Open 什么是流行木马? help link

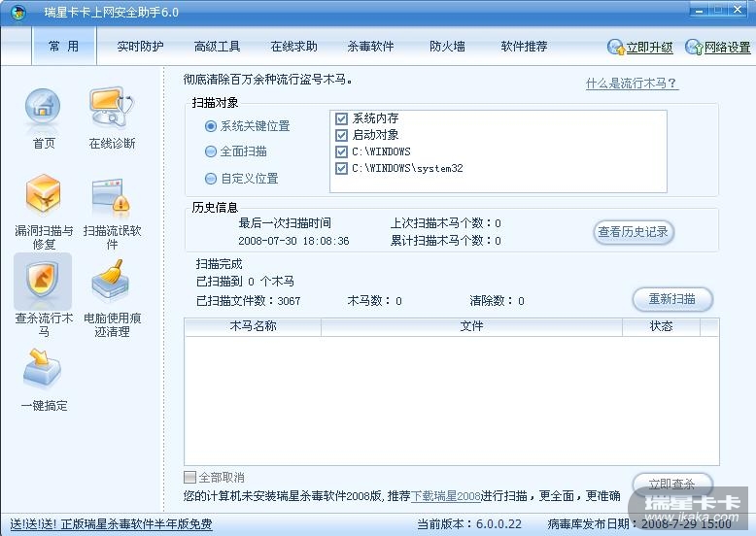pos(632,84)
